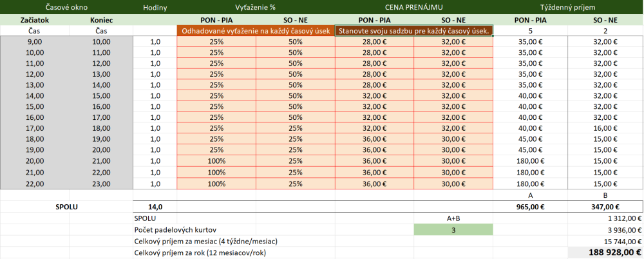Select the hours total 14,0 cell
This screenshot has width=644, height=259.
click(155, 207)
